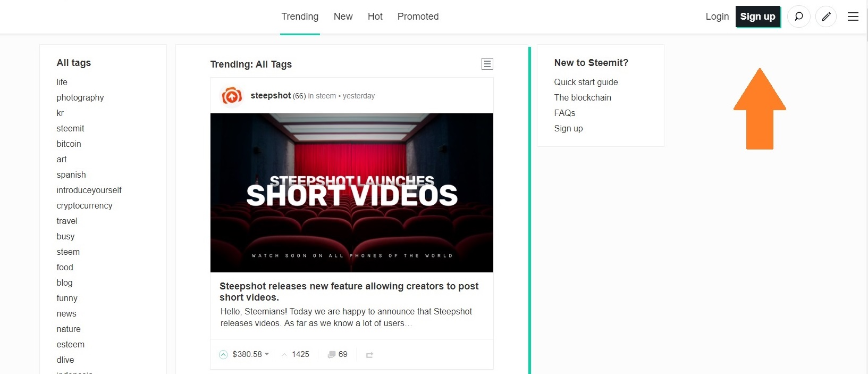Switch to the New tab
The height and width of the screenshot is (374, 868).
(343, 16)
